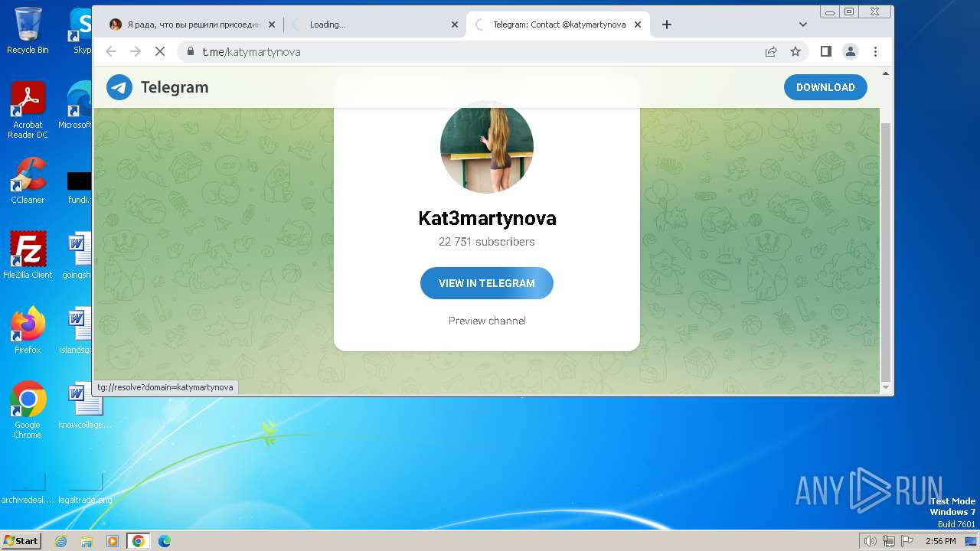Open knowcollege Word document icon
The image size is (980, 551).
(x=85, y=406)
